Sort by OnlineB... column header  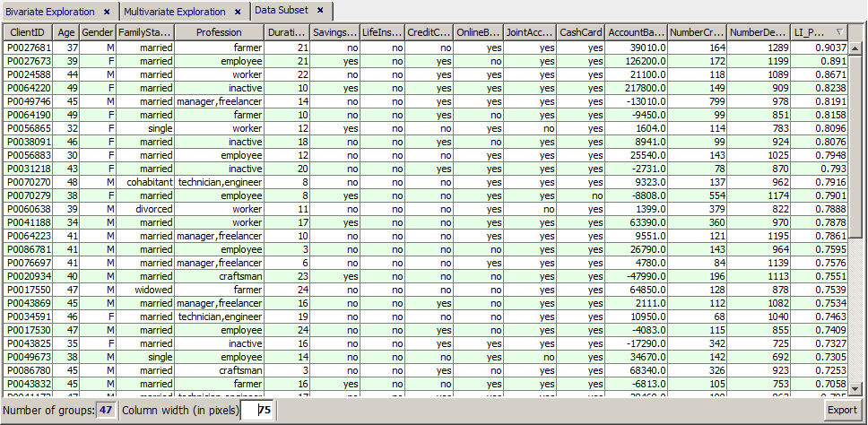pos(479,32)
